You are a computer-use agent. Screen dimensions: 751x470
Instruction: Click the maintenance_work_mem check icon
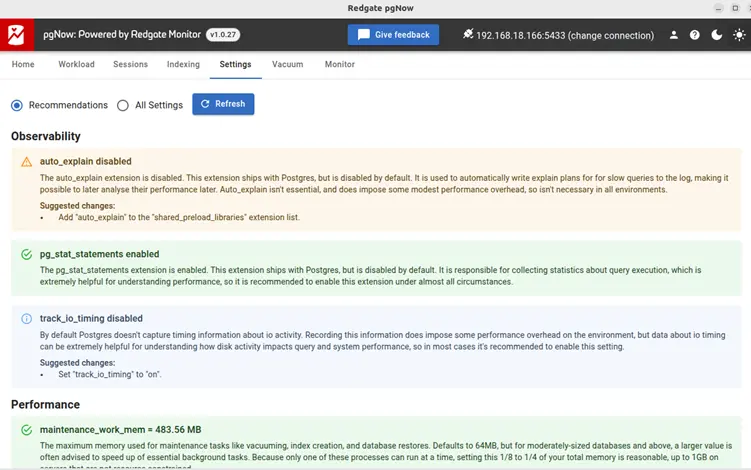point(27,430)
